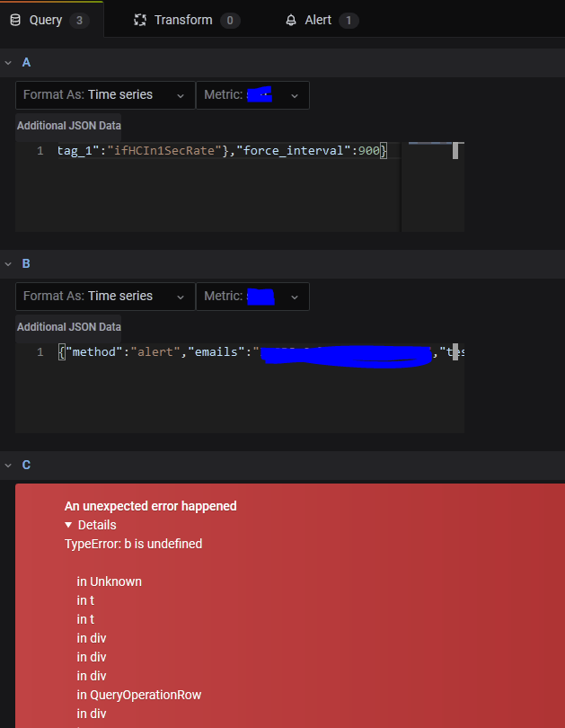Collapse query row B chevron
This screenshot has width=565, height=728.
click(x=8, y=263)
